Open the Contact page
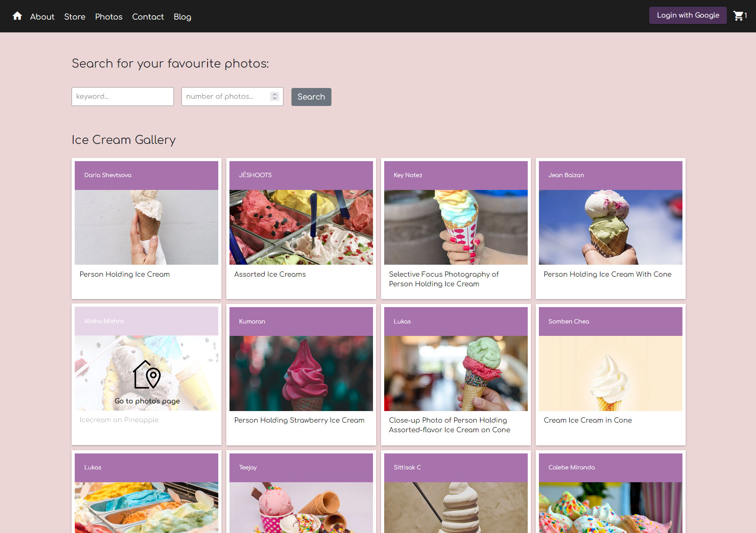 (x=148, y=17)
